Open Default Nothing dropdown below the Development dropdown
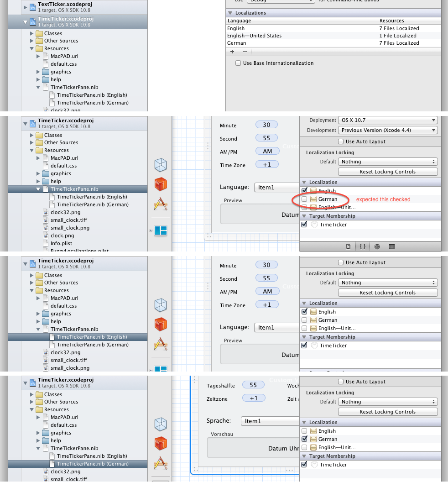Viewport: 448px width, 482px height. coord(388,162)
